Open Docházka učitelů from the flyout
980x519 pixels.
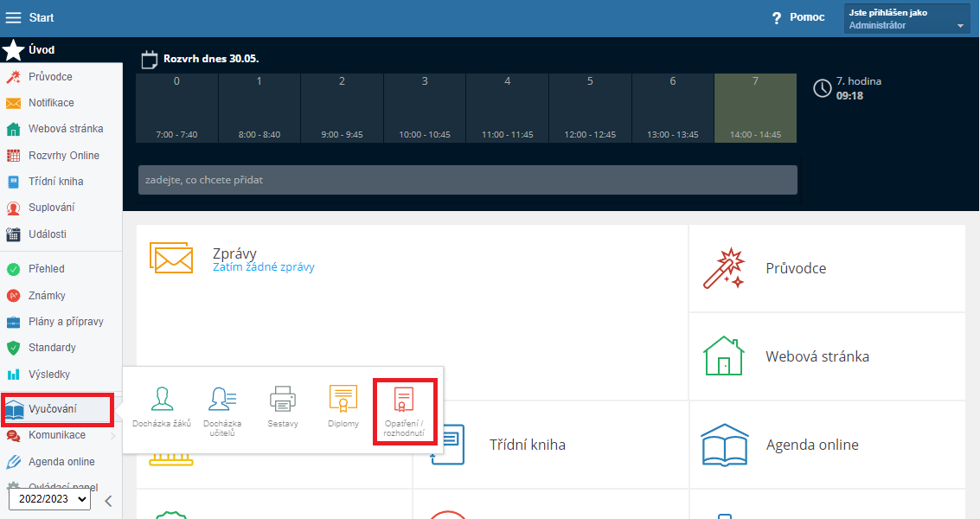coord(222,411)
